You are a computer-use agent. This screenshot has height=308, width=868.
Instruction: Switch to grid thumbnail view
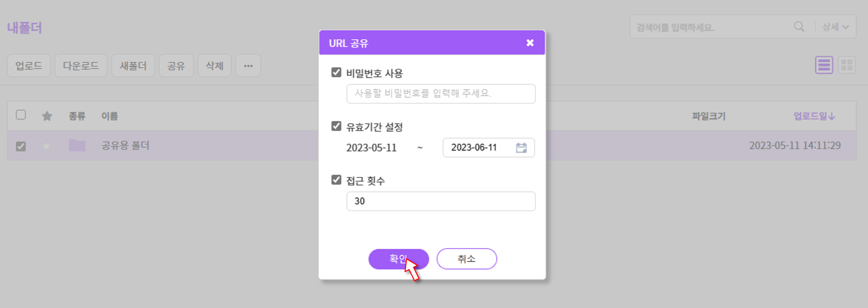(847, 65)
